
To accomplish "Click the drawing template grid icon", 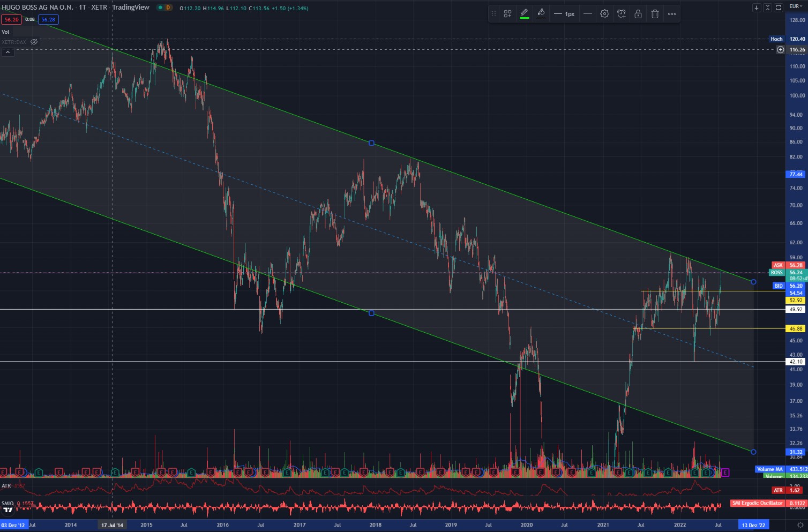I will (507, 13).
